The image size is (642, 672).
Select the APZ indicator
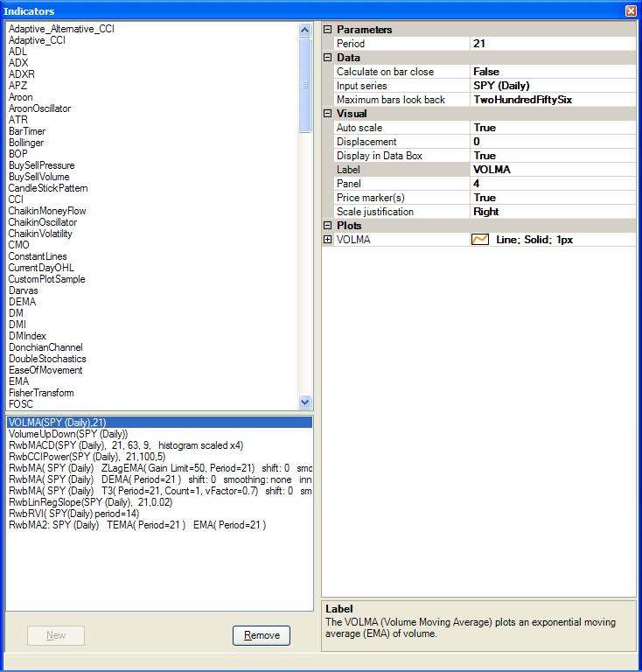(x=17, y=86)
